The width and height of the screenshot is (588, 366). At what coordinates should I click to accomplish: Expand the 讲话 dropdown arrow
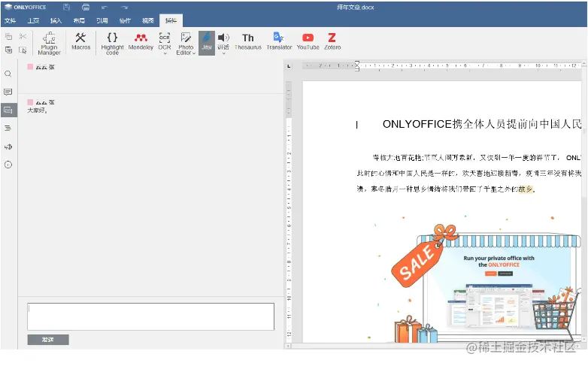pyautogui.click(x=224, y=53)
